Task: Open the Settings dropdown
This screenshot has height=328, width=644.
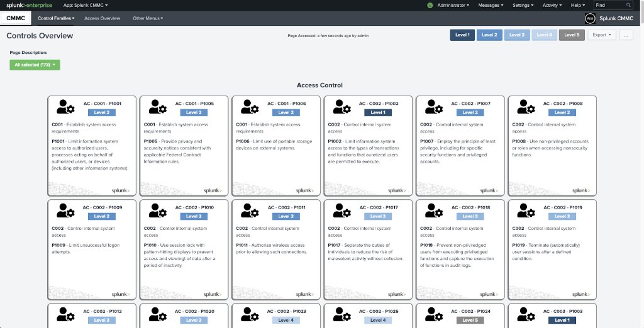Action: tap(523, 5)
